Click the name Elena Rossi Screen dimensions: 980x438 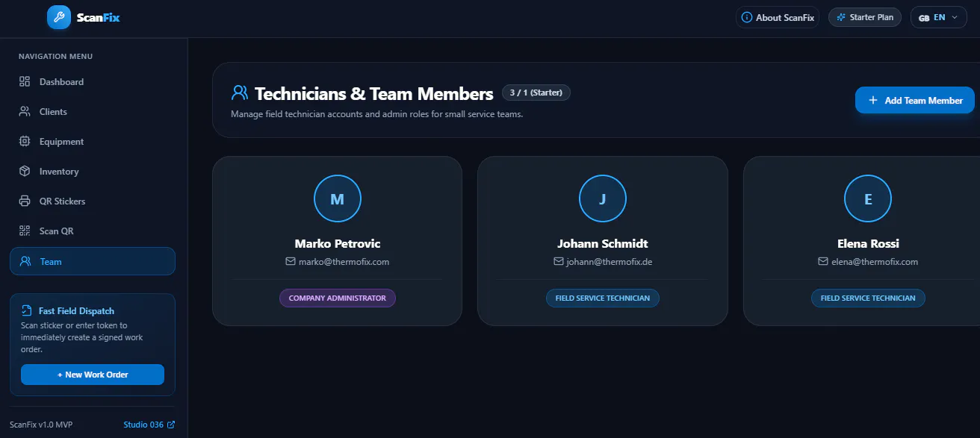click(x=868, y=243)
